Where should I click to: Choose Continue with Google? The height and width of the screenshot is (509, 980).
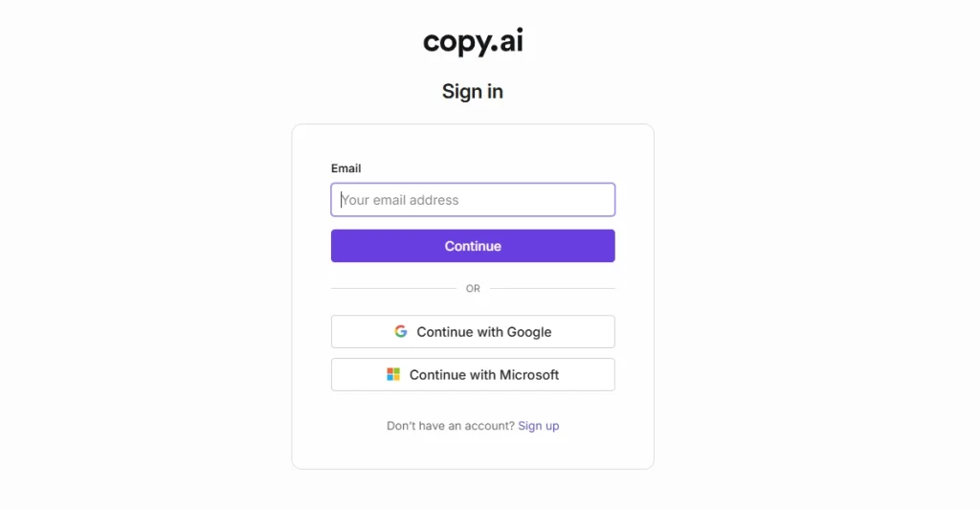tap(473, 332)
